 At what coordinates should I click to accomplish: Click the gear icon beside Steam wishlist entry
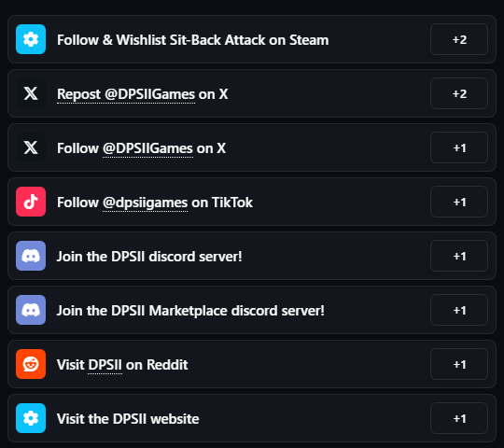31,39
